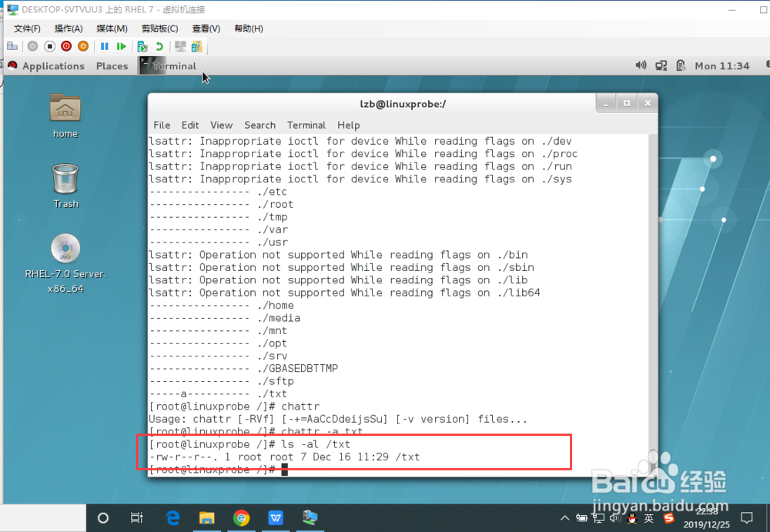
Task: Click the Terminal app menu in top bar
Action: (169, 65)
